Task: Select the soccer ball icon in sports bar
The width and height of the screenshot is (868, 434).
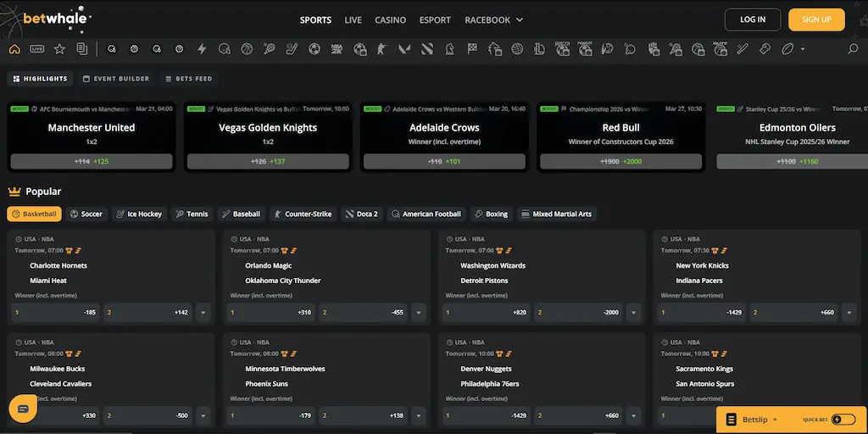Action: tap(314, 48)
